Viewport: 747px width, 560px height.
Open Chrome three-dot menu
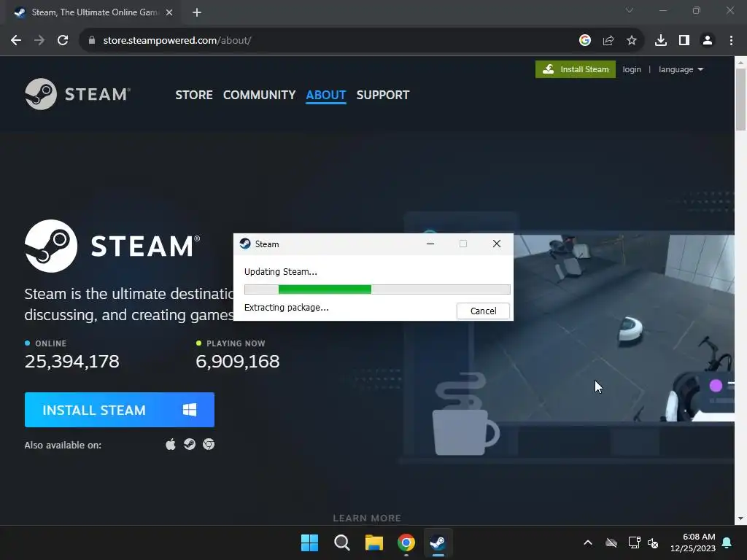tap(731, 41)
